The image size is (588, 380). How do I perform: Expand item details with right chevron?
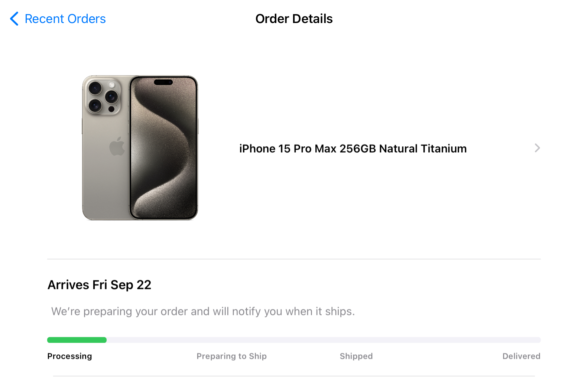[x=537, y=148]
